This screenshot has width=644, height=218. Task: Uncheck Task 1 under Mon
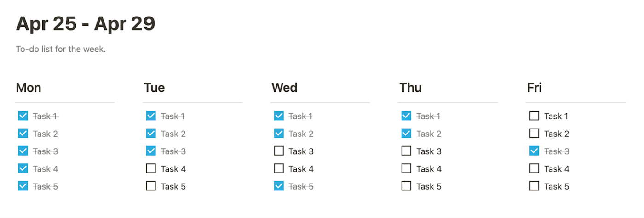pyautogui.click(x=23, y=116)
